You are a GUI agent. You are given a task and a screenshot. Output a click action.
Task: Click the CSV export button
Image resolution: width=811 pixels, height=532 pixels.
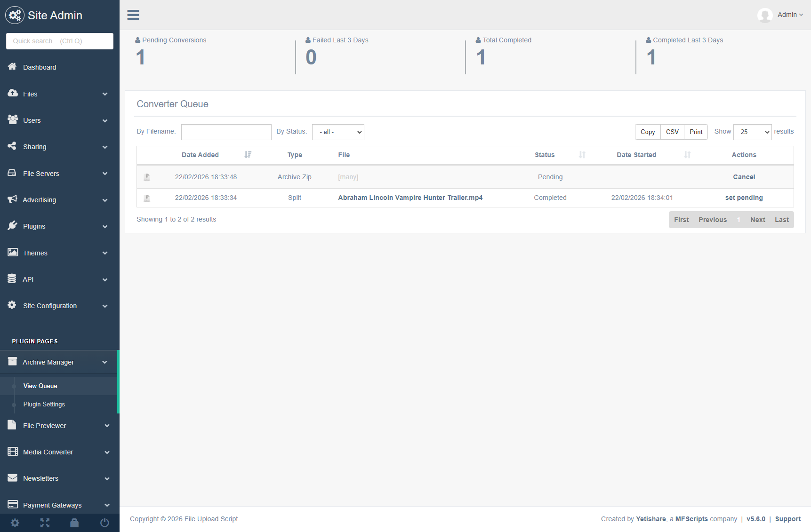[672, 132]
